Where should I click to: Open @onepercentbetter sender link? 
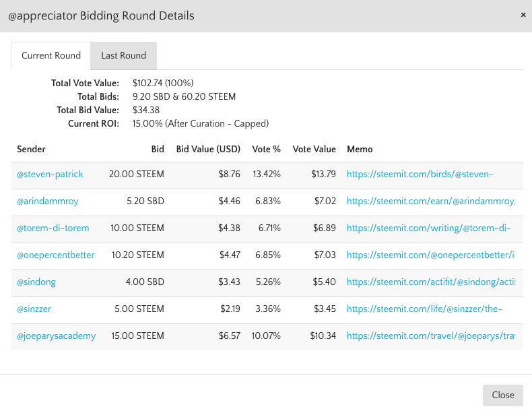pos(56,255)
